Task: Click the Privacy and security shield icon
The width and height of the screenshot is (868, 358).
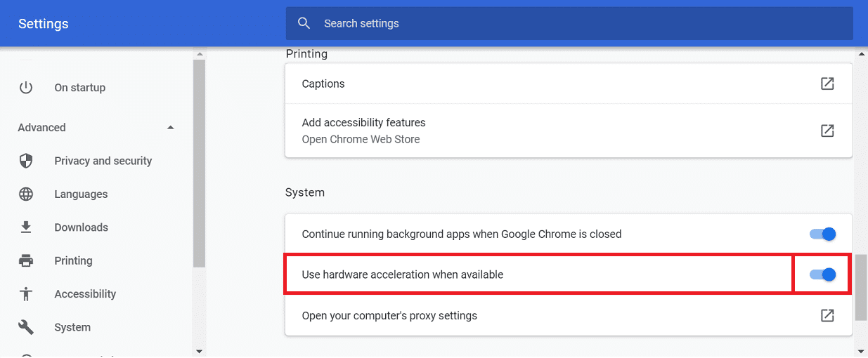Action: (x=26, y=161)
